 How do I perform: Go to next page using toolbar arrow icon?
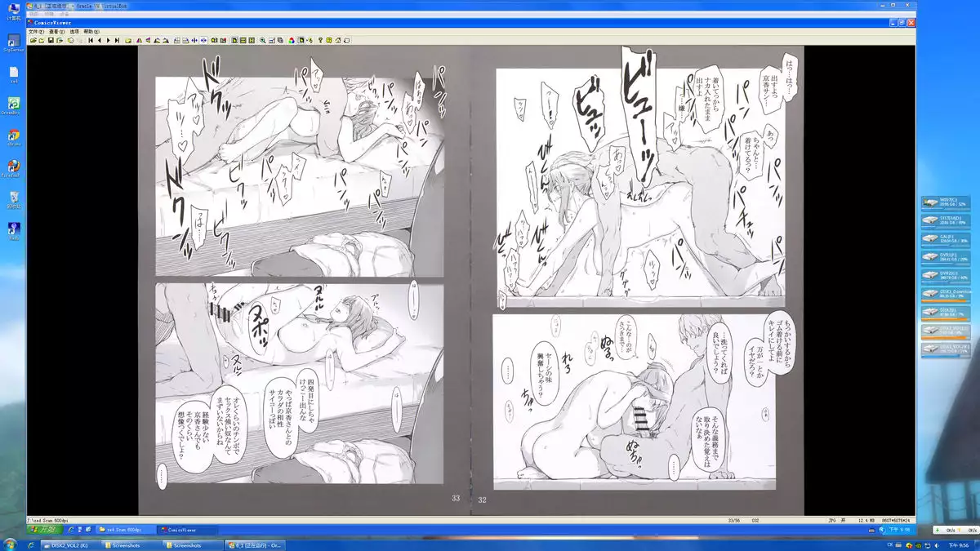click(x=108, y=38)
